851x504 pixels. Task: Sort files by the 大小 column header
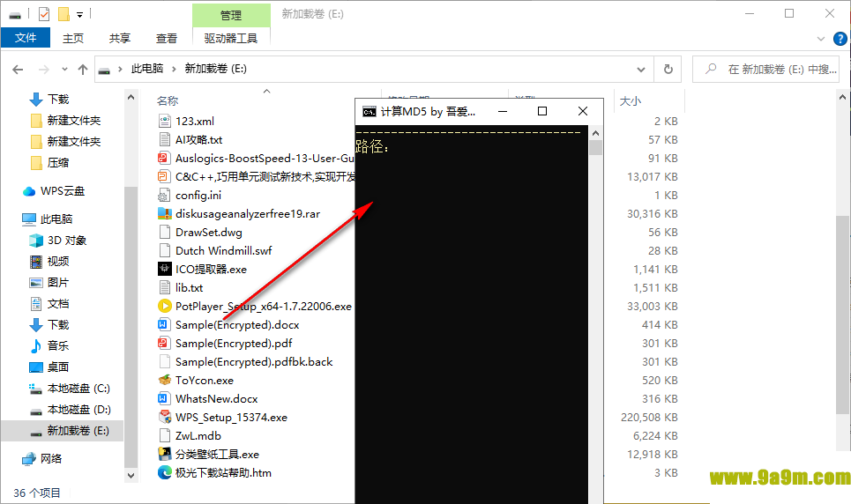631,101
